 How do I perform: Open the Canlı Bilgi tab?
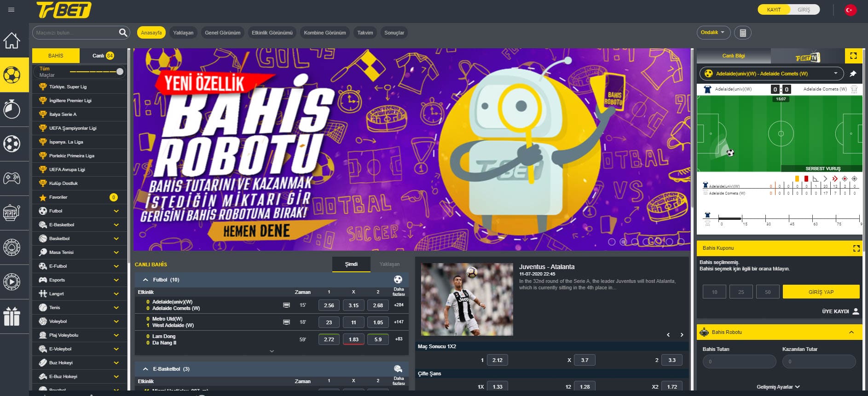pyautogui.click(x=734, y=56)
